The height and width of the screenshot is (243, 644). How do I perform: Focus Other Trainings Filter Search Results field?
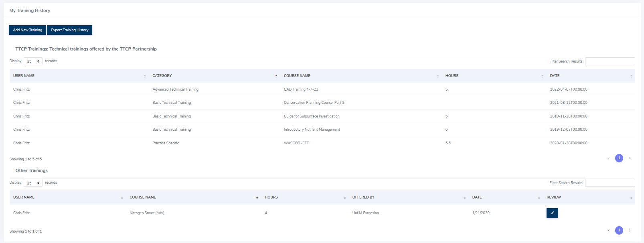click(x=610, y=183)
